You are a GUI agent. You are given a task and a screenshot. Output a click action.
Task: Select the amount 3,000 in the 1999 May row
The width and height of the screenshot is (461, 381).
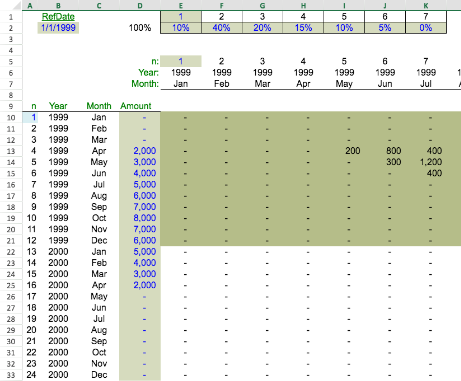pyautogui.click(x=145, y=162)
